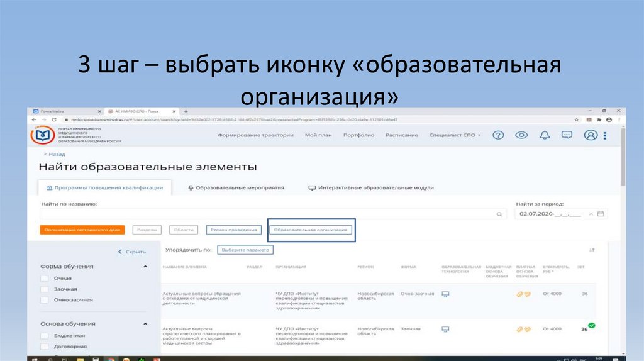
Task: Click the eye accessibility icon
Action: click(x=521, y=135)
